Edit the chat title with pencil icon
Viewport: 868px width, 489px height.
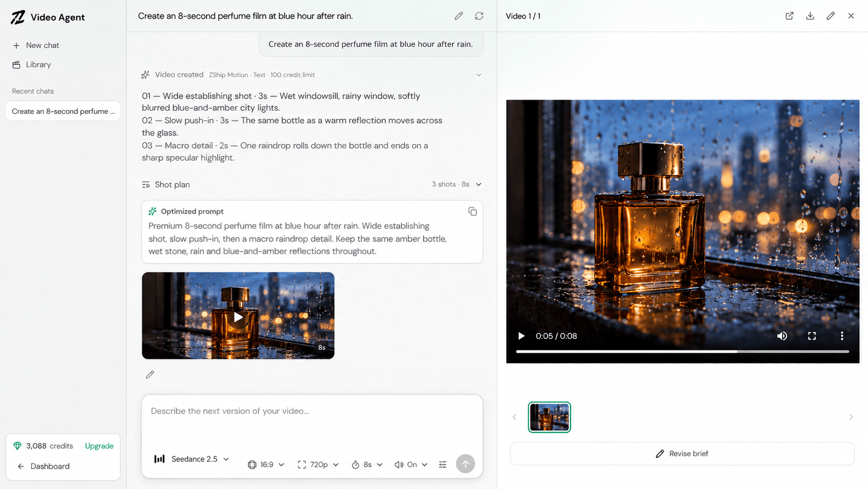pos(458,16)
